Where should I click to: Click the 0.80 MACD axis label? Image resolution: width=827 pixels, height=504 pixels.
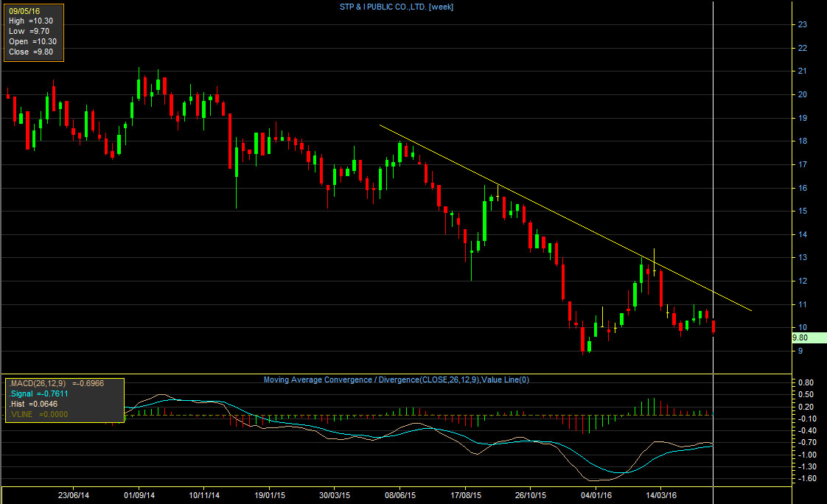tap(806, 382)
